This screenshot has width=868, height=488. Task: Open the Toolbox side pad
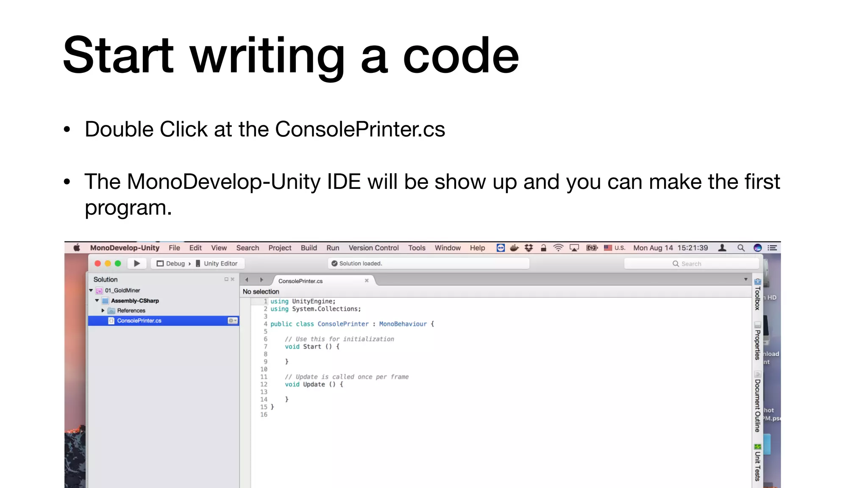pyautogui.click(x=757, y=295)
